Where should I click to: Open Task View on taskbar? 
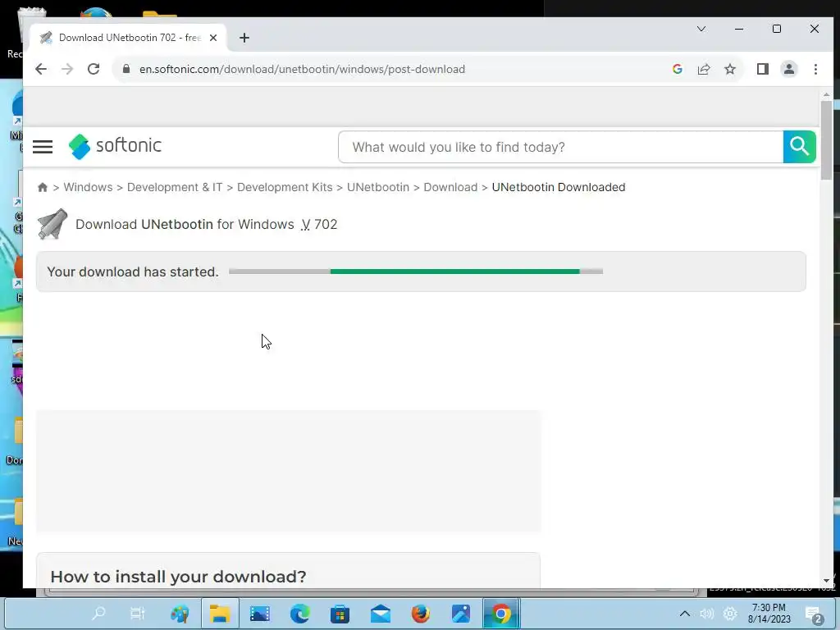[x=138, y=614]
